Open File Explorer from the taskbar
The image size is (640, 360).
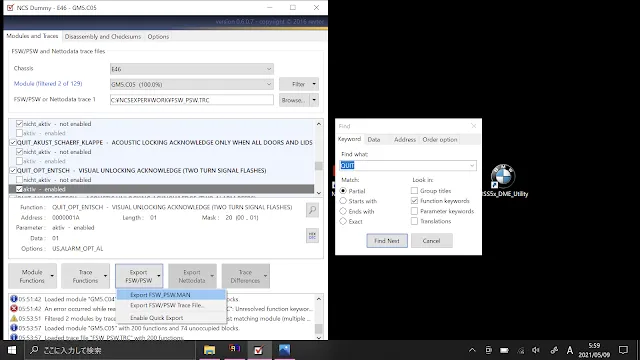click(x=209, y=350)
